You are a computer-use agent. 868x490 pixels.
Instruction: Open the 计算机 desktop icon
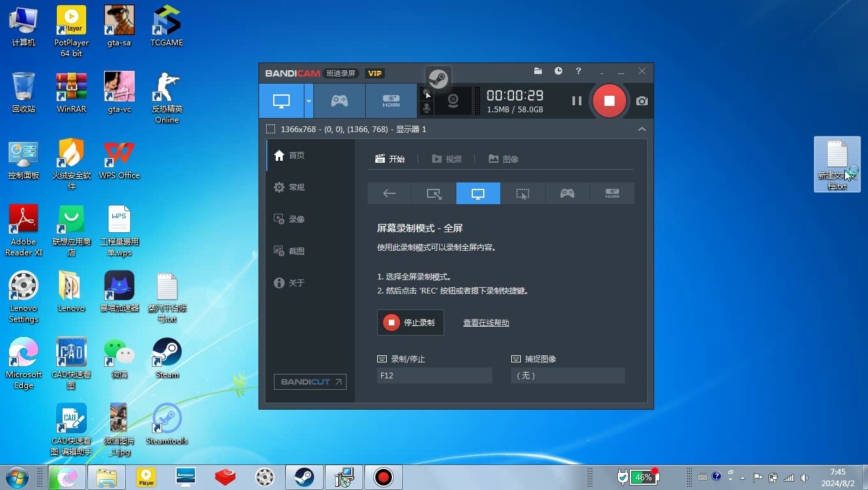click(x=24, y=26)
